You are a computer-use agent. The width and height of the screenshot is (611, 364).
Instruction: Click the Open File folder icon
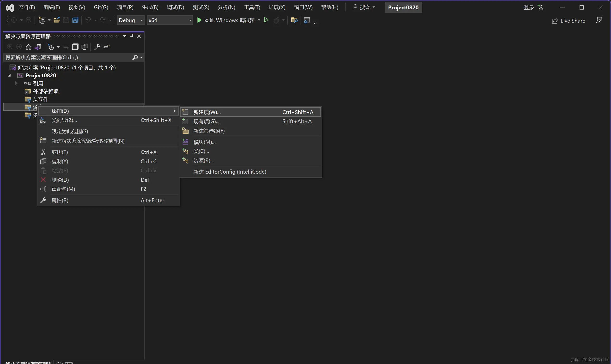click(x=57, y=20)
